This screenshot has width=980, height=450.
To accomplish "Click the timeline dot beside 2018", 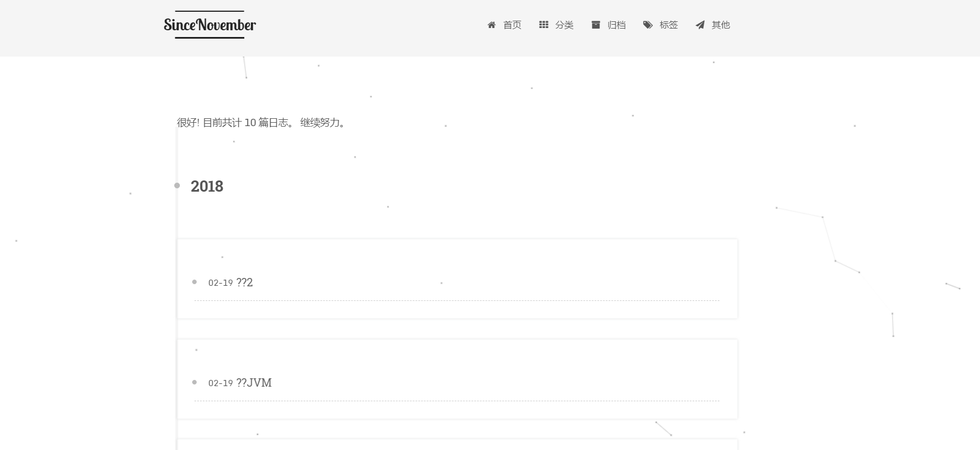I will tap(177, 185).
